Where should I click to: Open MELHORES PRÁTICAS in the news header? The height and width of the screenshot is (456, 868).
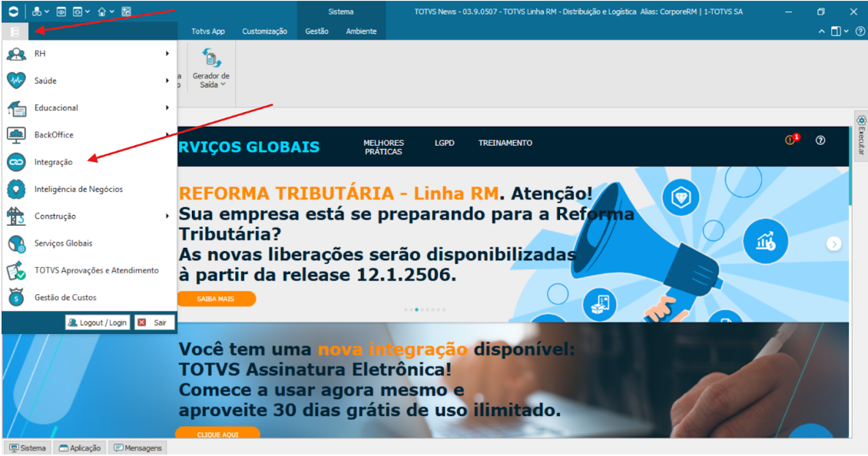click(x=383, y=147)
